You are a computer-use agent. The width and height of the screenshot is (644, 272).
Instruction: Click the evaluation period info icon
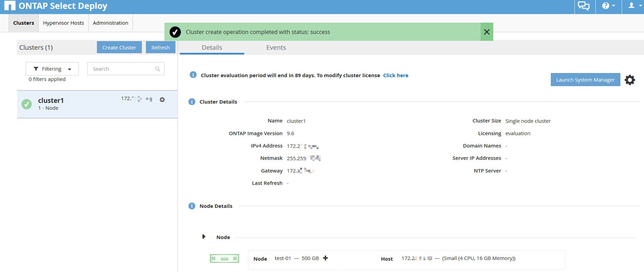(193, 75)
